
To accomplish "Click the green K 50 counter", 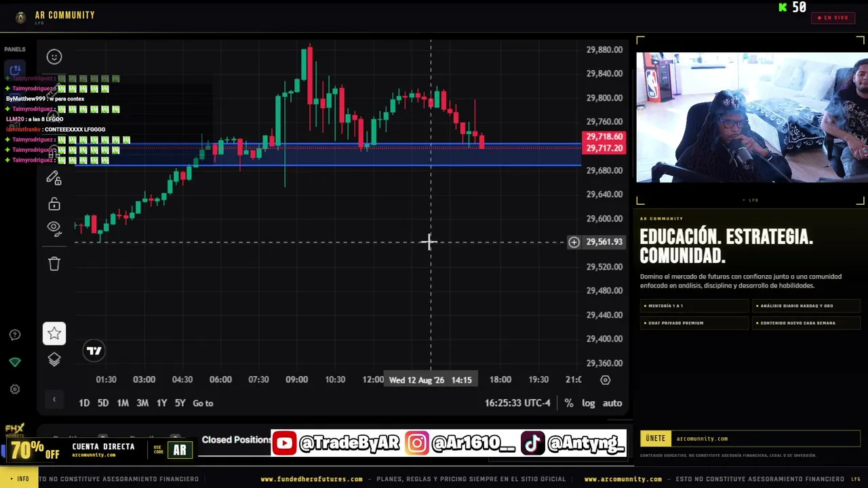I will click(x=793, y=7).
